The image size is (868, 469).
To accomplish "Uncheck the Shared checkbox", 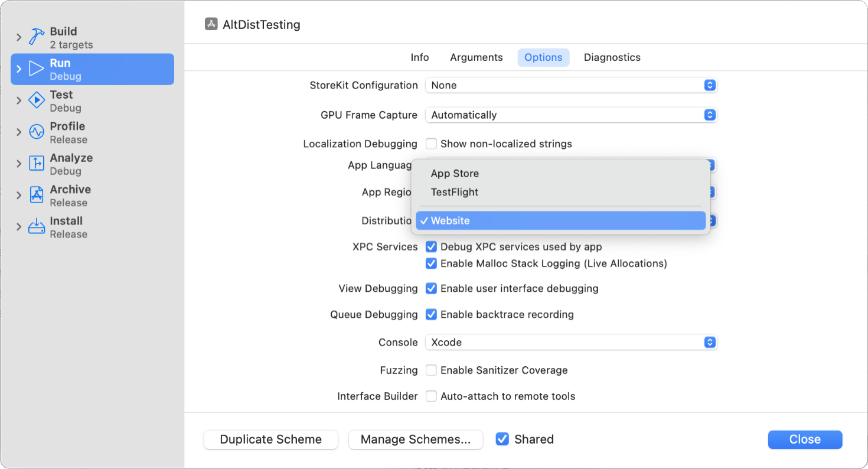I will point(502,439).
